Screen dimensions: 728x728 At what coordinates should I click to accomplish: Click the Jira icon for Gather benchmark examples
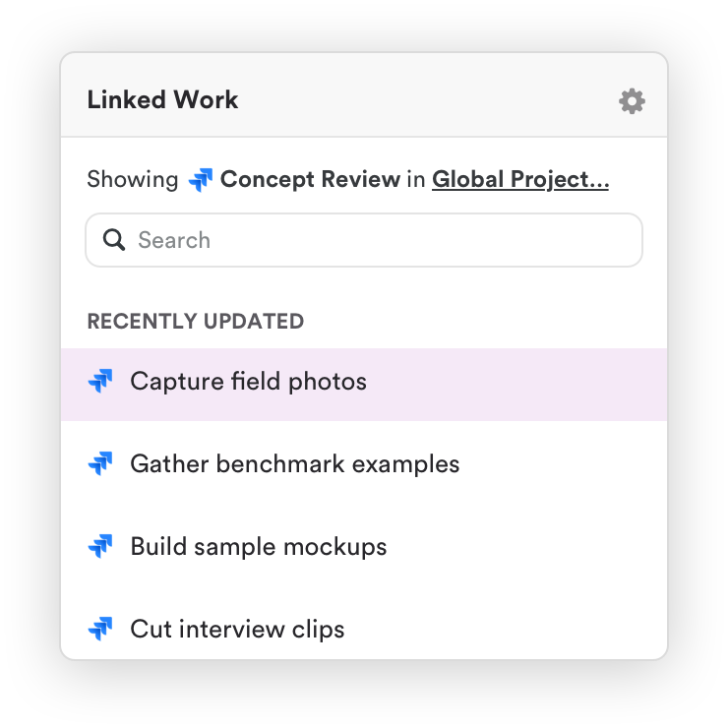coord(100,464)
